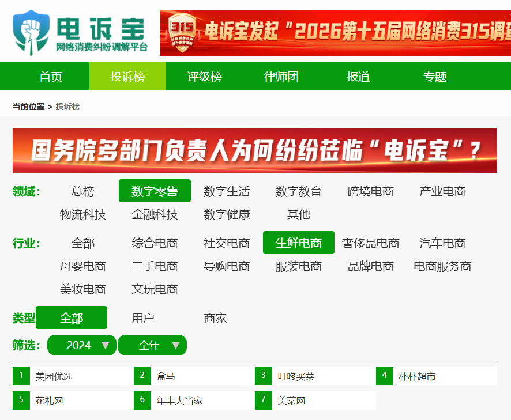Choose the 母婴电商 industry
The height and width of the screenshot is (420, 511).
83,266
